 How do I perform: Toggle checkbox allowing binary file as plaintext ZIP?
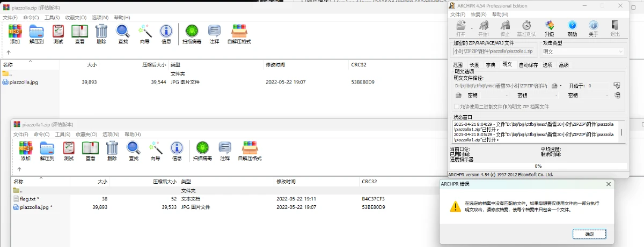[x=457, y=107]
